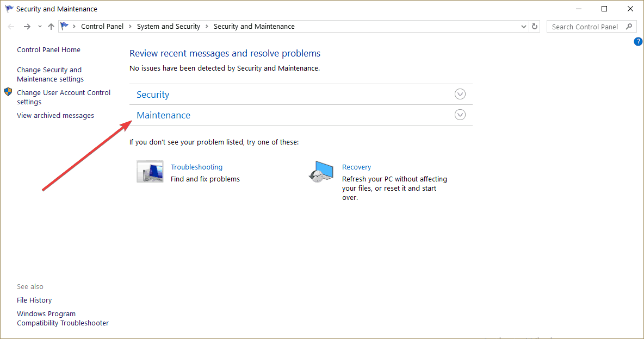Open the address bar history dropdown
644x339 pixels.
(524, 27)
